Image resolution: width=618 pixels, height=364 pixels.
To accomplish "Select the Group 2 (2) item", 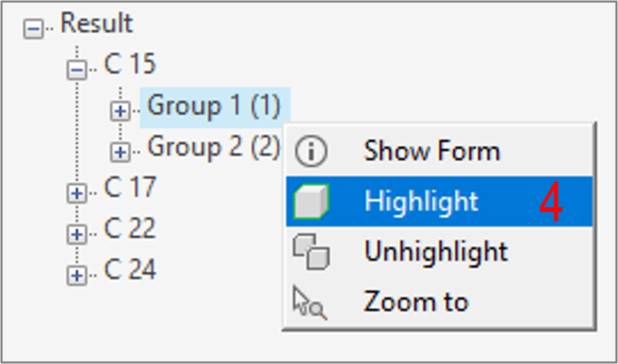I will [213, 146].
